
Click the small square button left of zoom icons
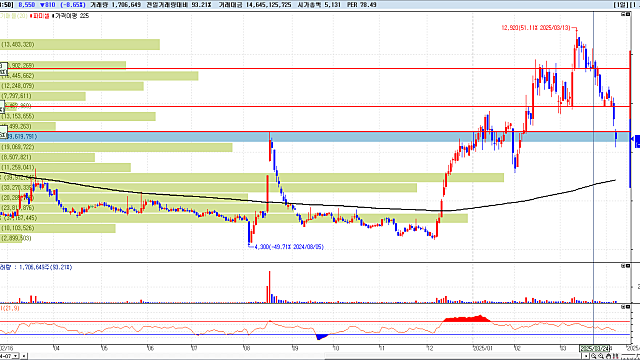click(586, 356)
